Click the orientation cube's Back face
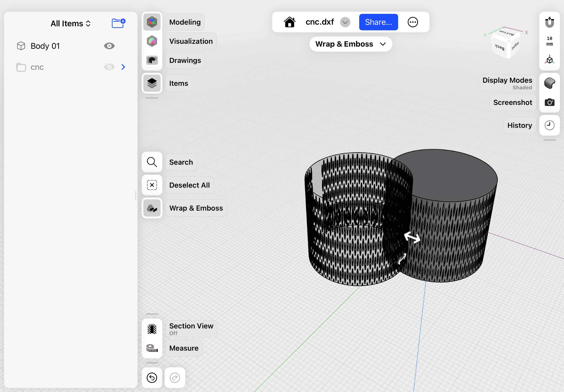Screen dimensions: 564x392 click(500, 47)
